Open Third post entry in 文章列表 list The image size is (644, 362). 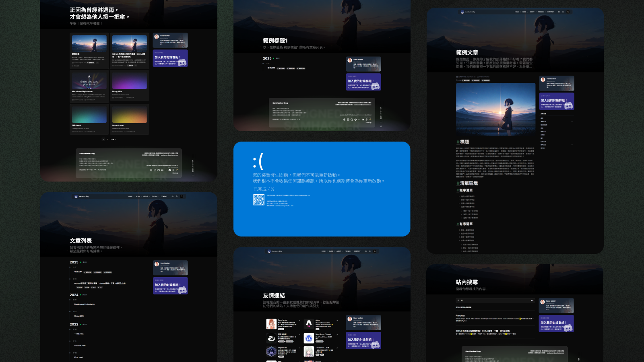point(79,333)
